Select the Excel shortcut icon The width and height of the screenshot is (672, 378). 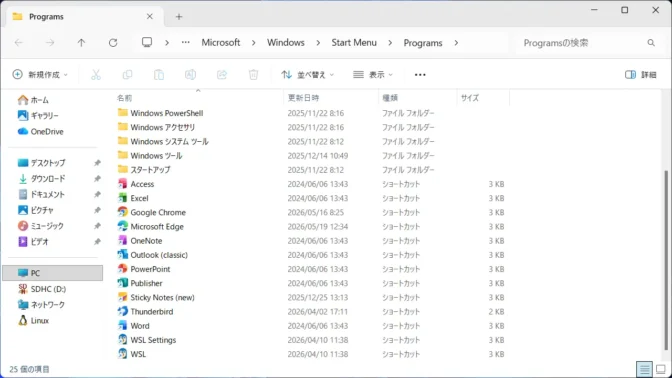pyautogui.click(x=123, y=198)
